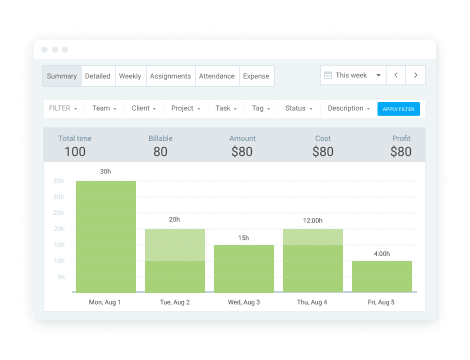The height and width of the screenshot is (360, 470).
Task: Expand the Client filter dropdown
Action: tap(144, 108)
